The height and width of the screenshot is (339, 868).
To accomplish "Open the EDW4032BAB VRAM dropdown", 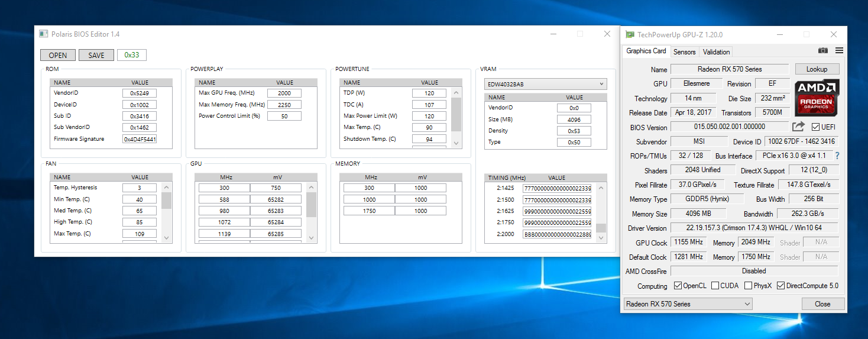I will (x=545, y=84).
